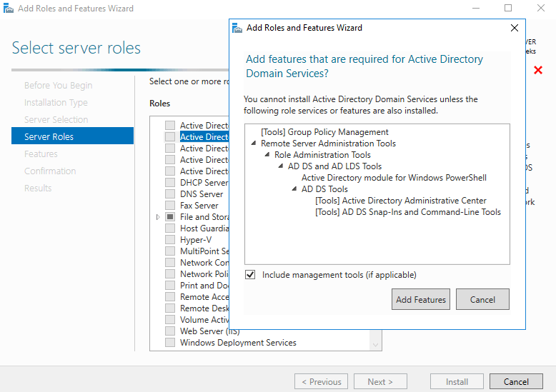Check the Volume Activation Services checkbox
Viewport: 556px width, 392px height.
click(x=170, y=319)
